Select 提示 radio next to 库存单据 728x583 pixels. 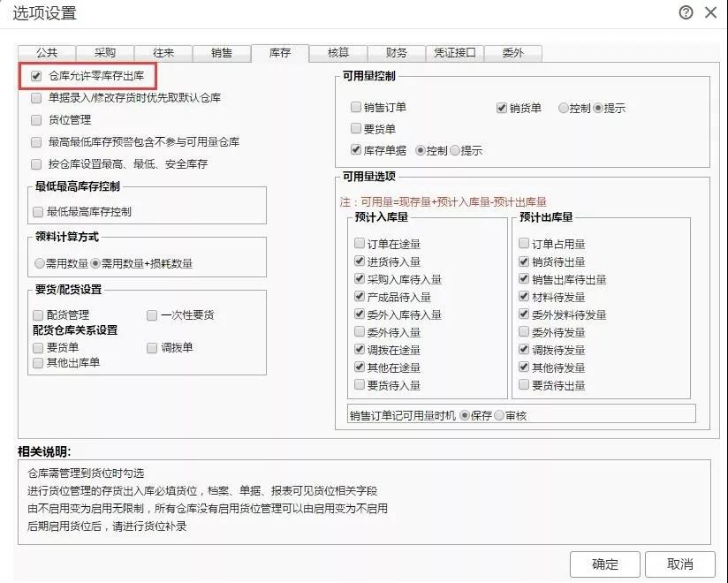[455, 150]
